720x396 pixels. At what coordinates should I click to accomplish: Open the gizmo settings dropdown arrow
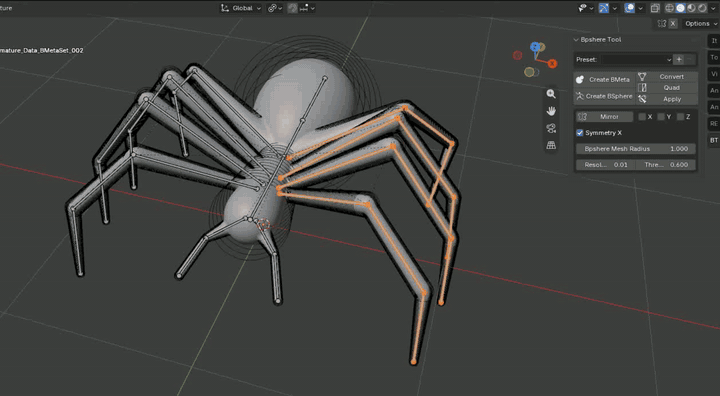tap(614, 8)
